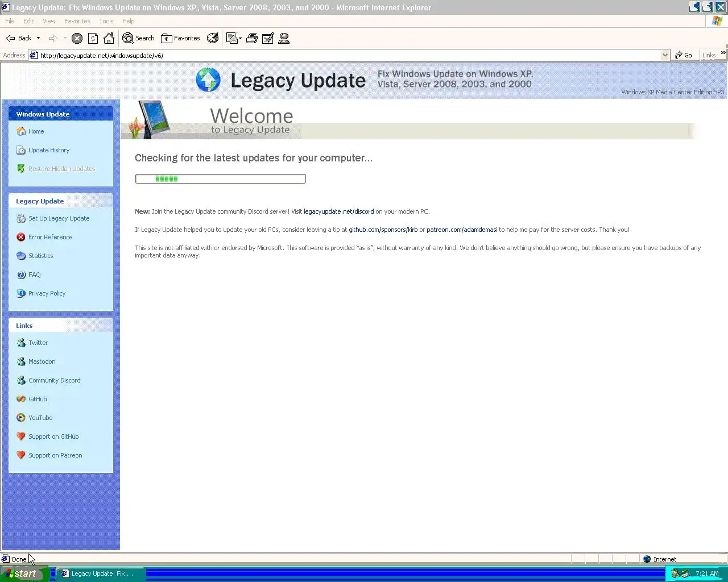Click the Go button
This screenshot has height=582, width=728.
(x=684, y=55)
